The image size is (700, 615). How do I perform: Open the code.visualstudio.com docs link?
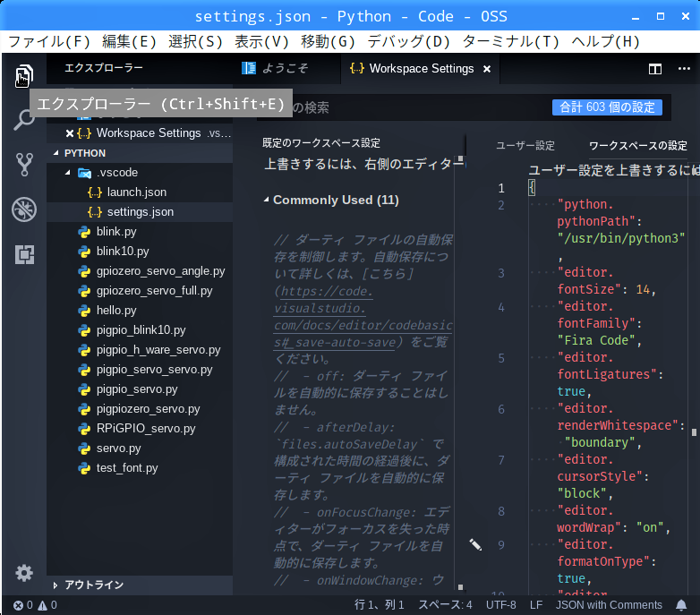pos(363,317)
